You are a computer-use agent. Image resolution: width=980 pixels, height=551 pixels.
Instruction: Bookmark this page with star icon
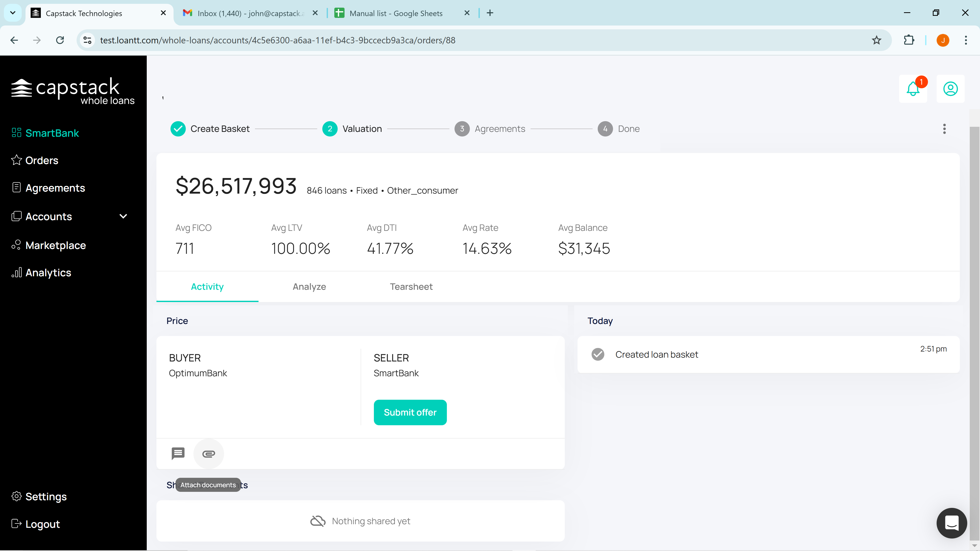(876, 40)
